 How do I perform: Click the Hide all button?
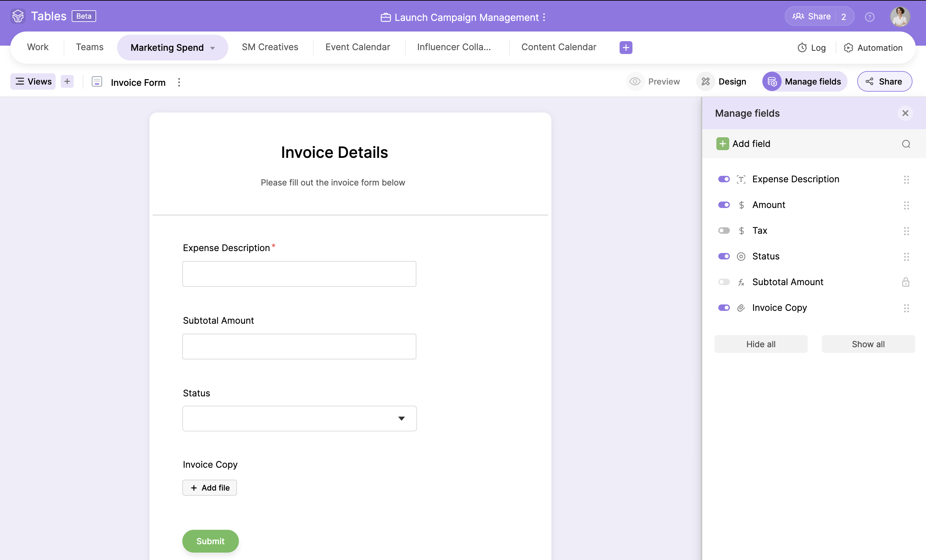(x=760, y=344)
